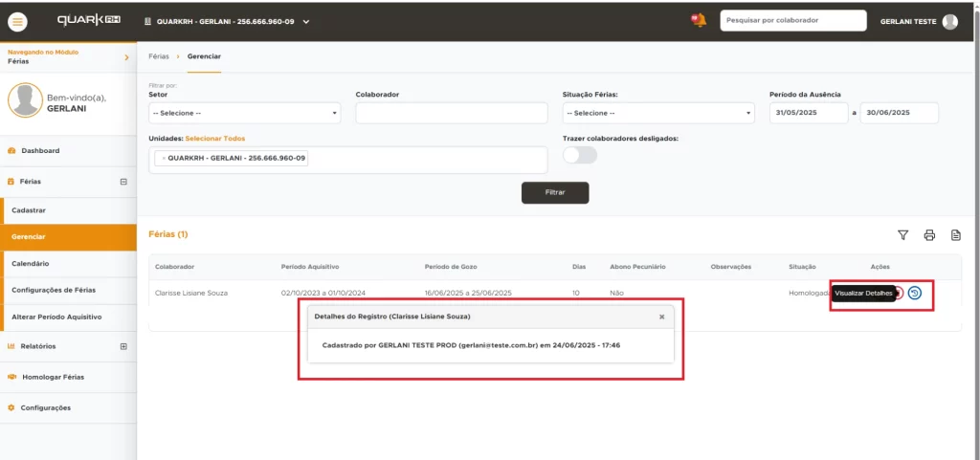This screenshot has height=460, width=980.
Task: Toggle Trazer colaboradores desligados switch
Action: (x=579, y=155)
